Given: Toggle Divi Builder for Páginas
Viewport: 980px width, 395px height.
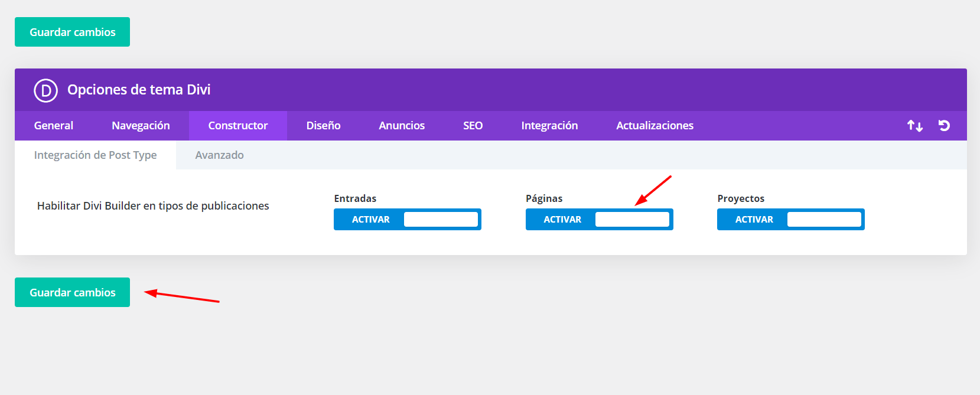Looking at the screenshot, I should click(x=600, y=220).
